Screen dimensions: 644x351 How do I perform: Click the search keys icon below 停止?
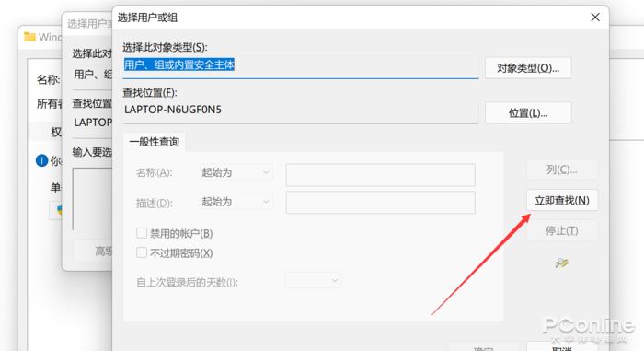(x=561, y=263)
